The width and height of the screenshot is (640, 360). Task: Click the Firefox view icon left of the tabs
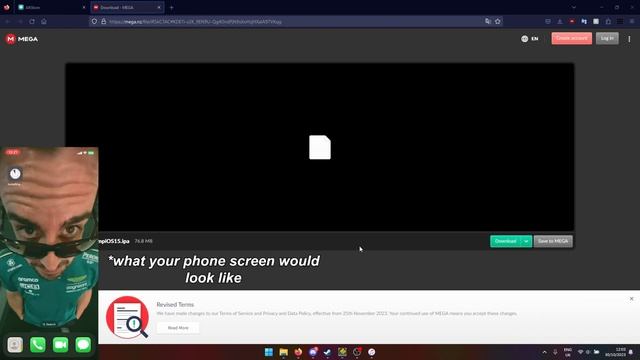pyautogui.click(x=7, y=7)
